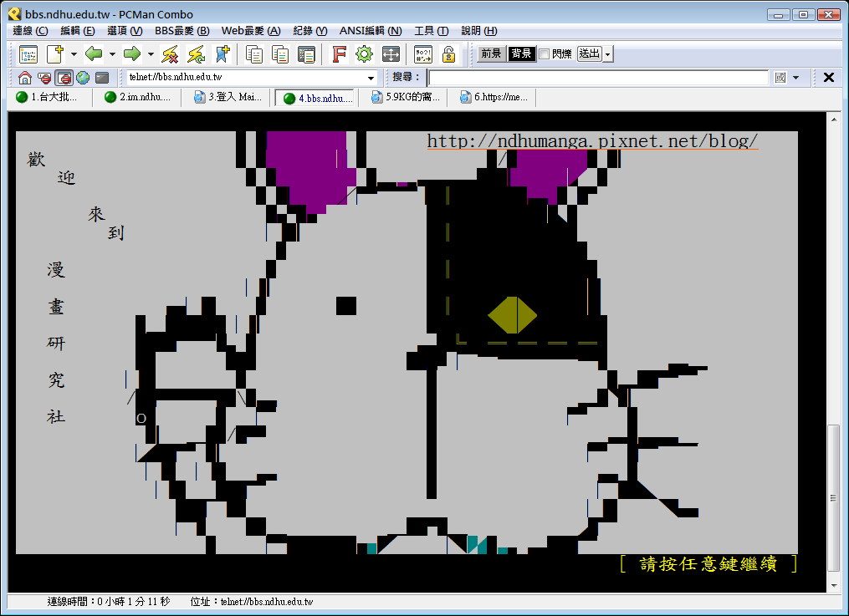
Task: Click the paste icon with dark window
Action: point(306,54)
